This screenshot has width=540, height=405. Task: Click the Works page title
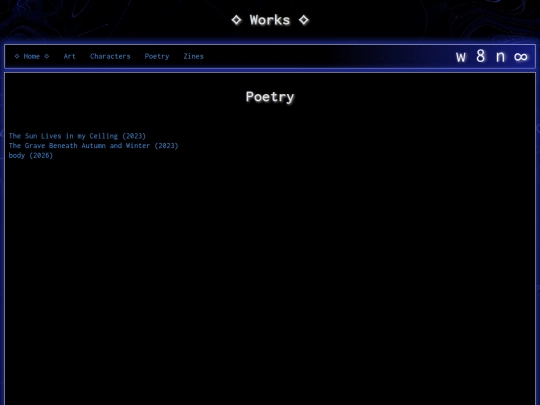tap(270, 20)
